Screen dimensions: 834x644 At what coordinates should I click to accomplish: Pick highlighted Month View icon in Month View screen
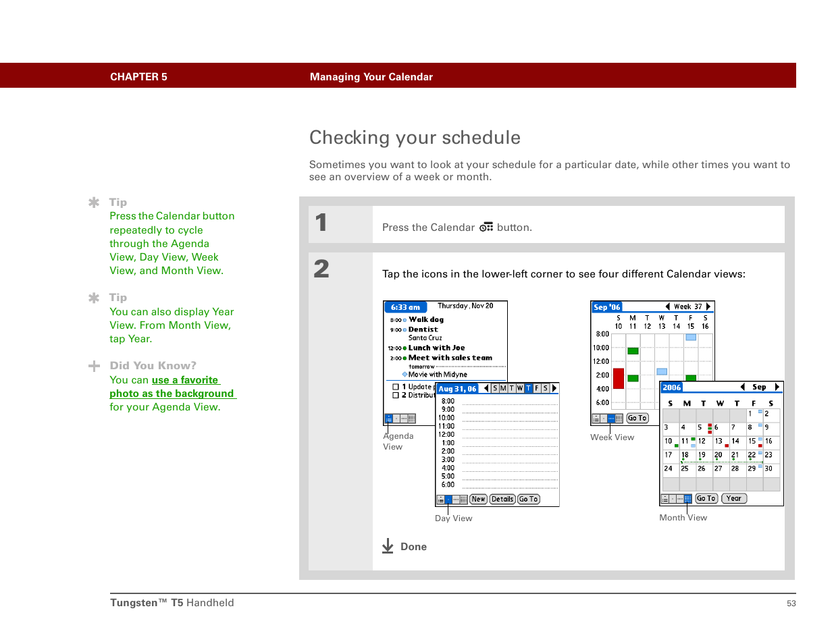687,499
